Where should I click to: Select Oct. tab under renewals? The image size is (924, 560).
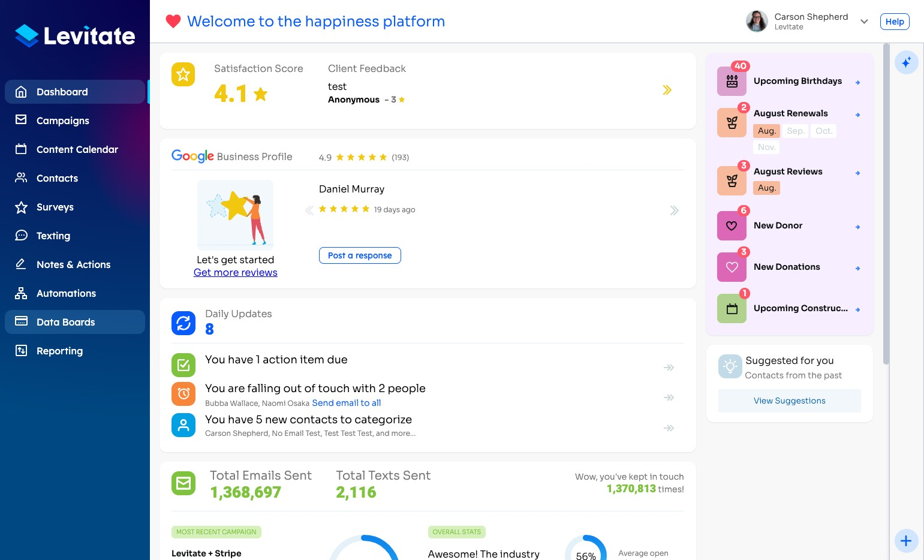(824, 131)
